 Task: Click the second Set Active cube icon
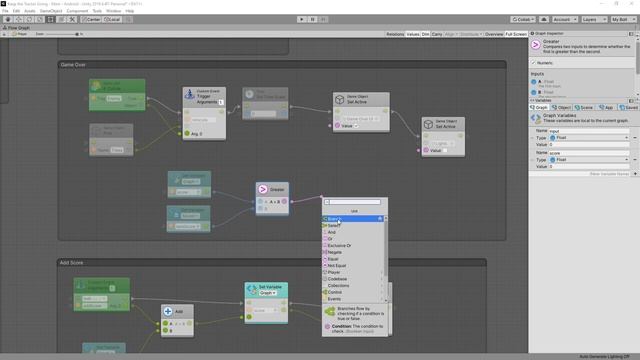(x=428, y=124)
